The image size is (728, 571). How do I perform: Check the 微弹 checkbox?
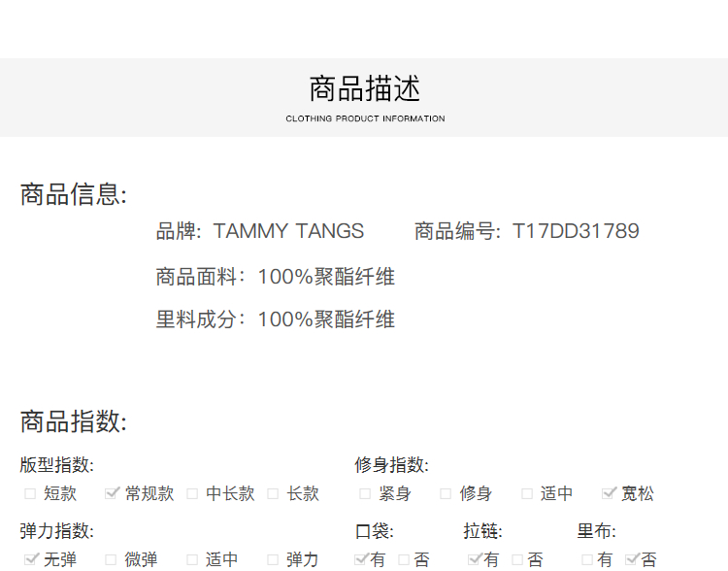click(112, 559)
